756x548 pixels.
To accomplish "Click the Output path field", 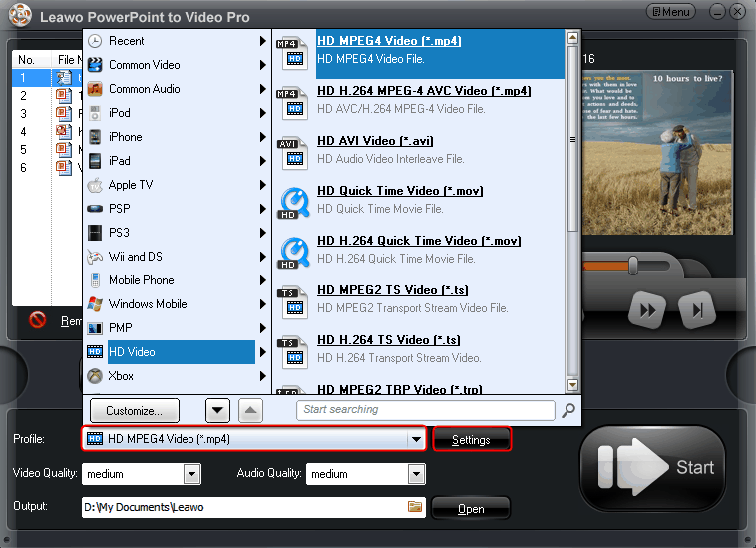I will (x=253, y=507).
